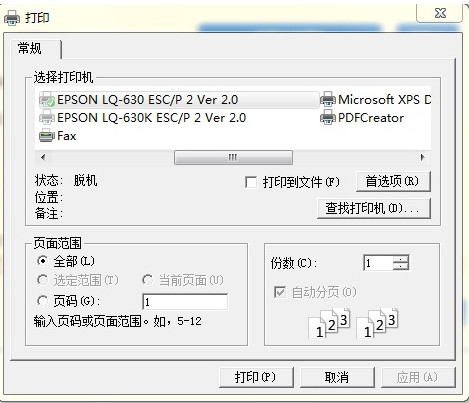The width and height of the screenshot is (469, 403).
Task: Select the 全部 radio button
Action: click(42, 261)
